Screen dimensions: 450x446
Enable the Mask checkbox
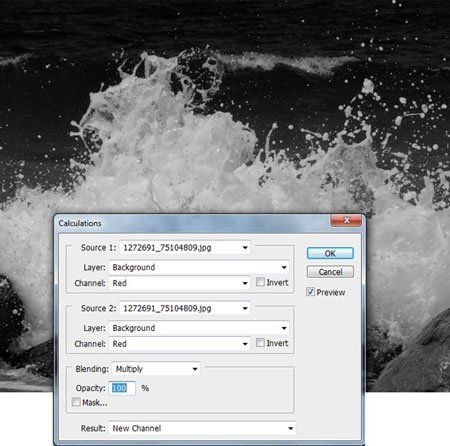(x=76, y=402)
